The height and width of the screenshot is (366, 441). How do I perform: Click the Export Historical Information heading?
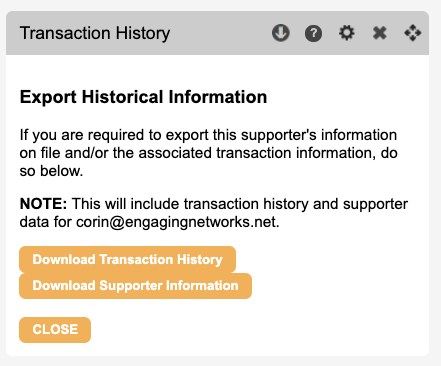(x=143, y=97)
